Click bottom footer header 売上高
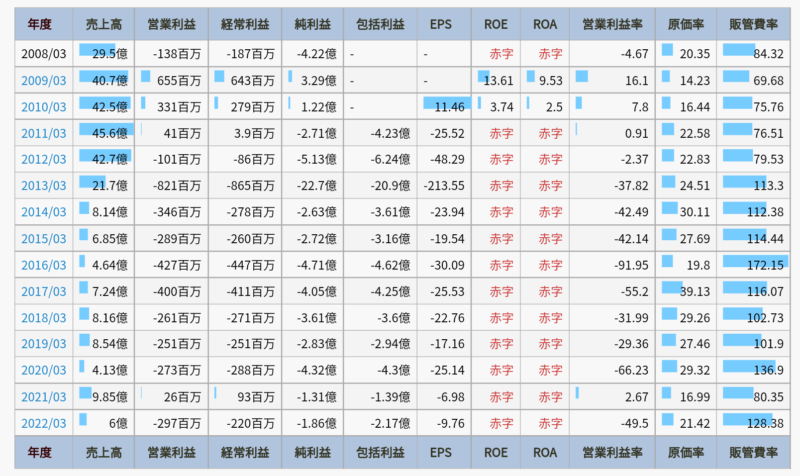The image size is (800, 476). point(104,453)
